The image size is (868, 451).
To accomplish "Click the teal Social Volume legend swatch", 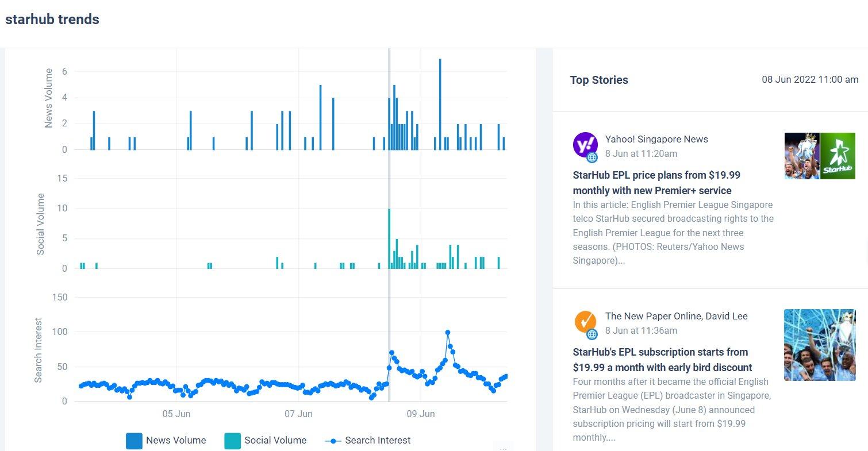I will tap(233, 441).
